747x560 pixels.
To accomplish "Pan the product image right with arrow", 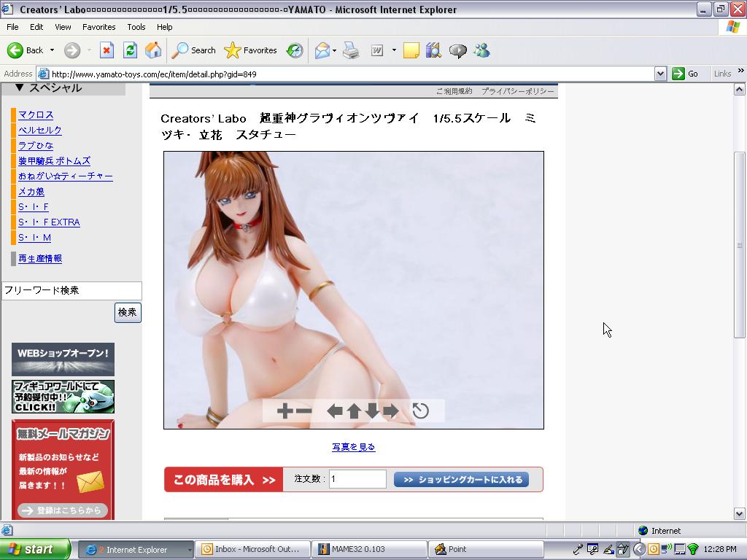I will pyautogui.click(x=391, y=411).
